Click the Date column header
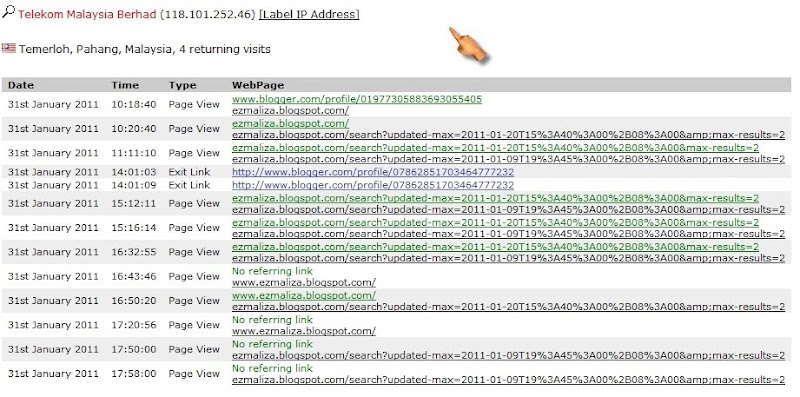This screenshot has width=800, height=397. 21,85
